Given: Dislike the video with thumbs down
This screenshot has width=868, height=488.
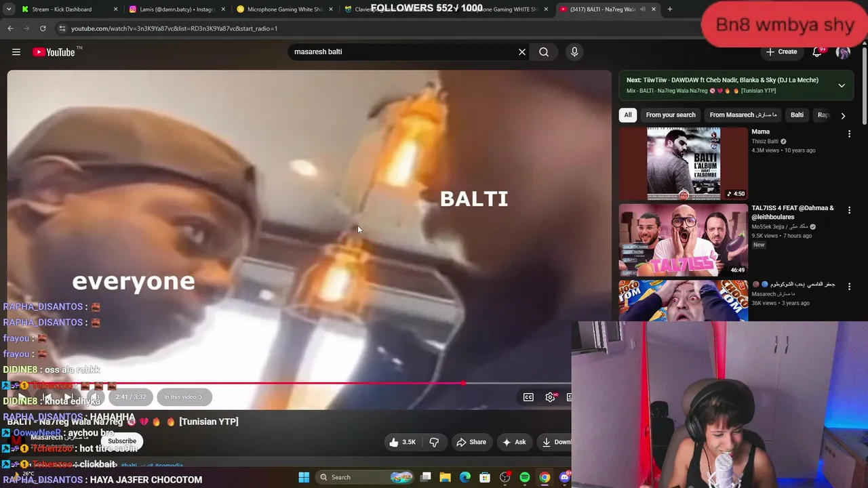Looking at the screenshot, I should point(434,442).
